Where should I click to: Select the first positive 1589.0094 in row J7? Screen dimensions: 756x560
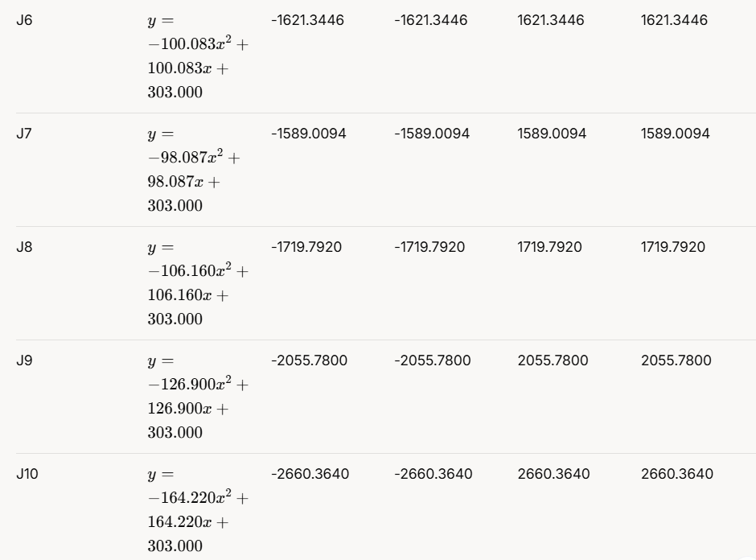[x=552, y=134]
